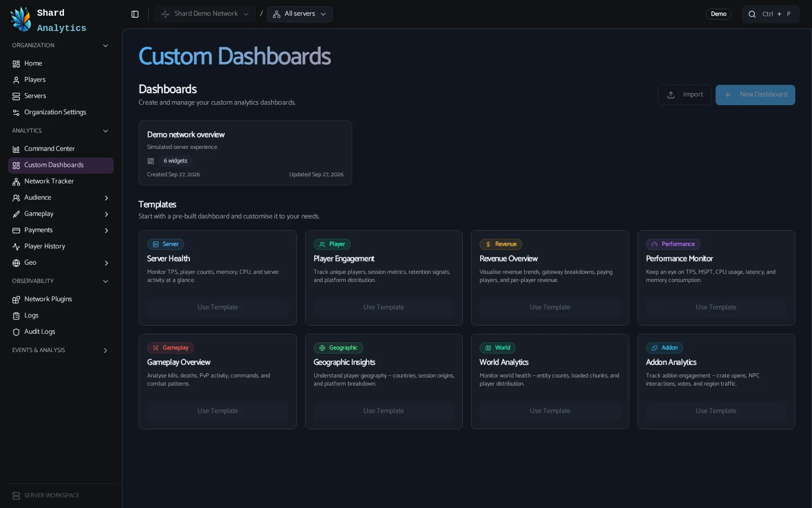
Task: Click the search magnifier icon
Action: click(x=752, y=14)
